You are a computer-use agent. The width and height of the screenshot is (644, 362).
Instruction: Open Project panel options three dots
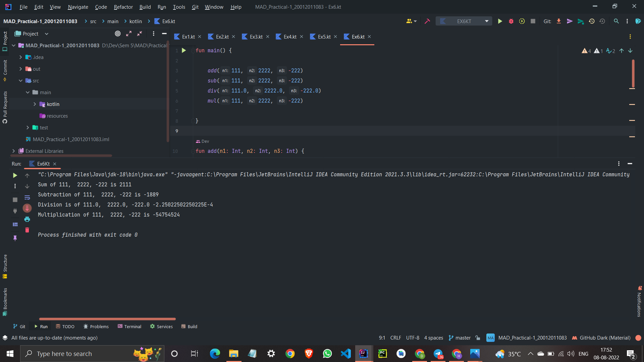pos(153,34)
